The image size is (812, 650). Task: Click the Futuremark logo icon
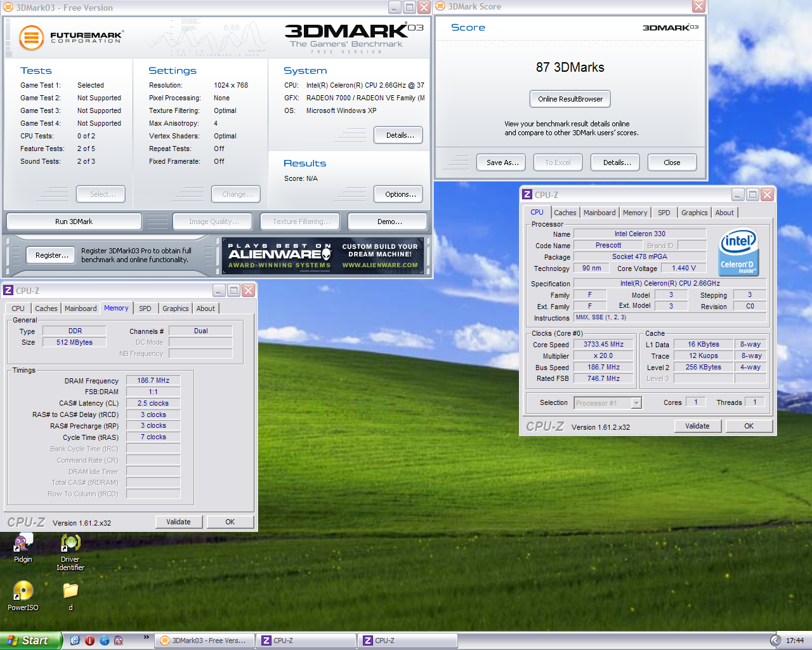click(x=31, y=38)
